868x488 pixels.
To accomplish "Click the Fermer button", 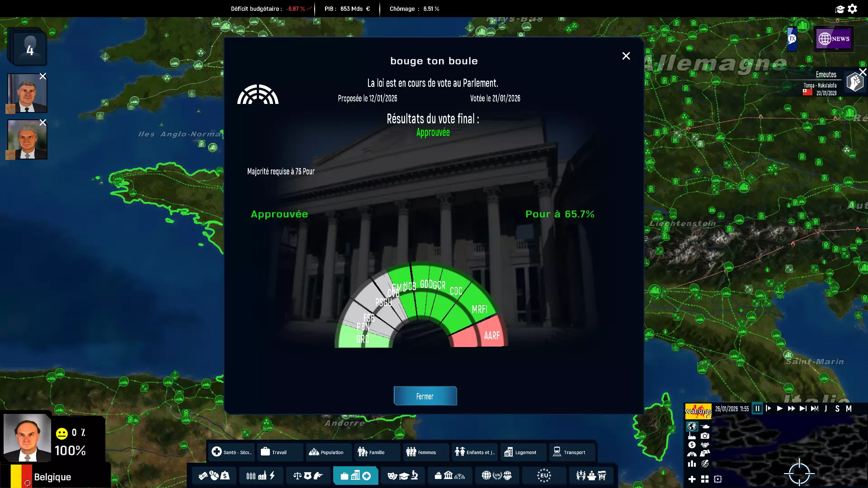I will coord(425,396).
